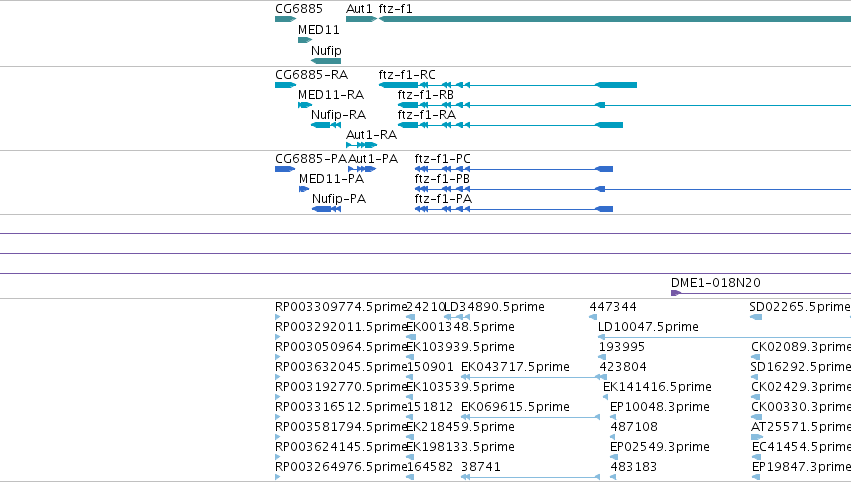
Task: Select the EP02549.3prime EST
Action: [x=659, y=447]
